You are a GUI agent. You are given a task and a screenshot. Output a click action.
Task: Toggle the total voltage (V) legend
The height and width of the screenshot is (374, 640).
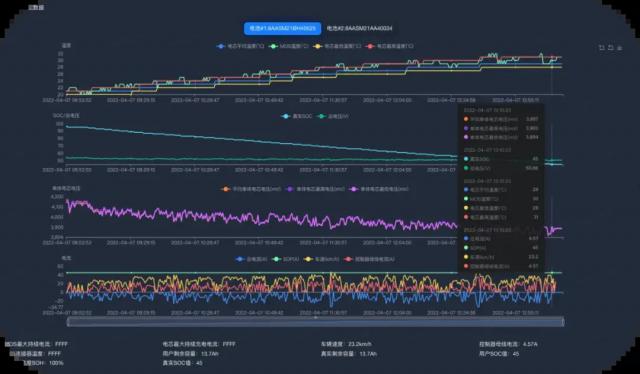point(333,116)
